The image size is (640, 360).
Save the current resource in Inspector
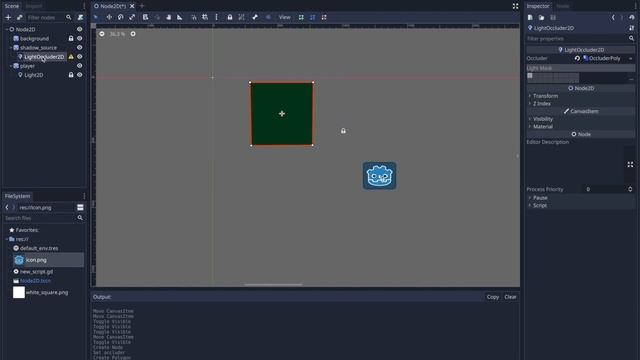tap(553, 18)
